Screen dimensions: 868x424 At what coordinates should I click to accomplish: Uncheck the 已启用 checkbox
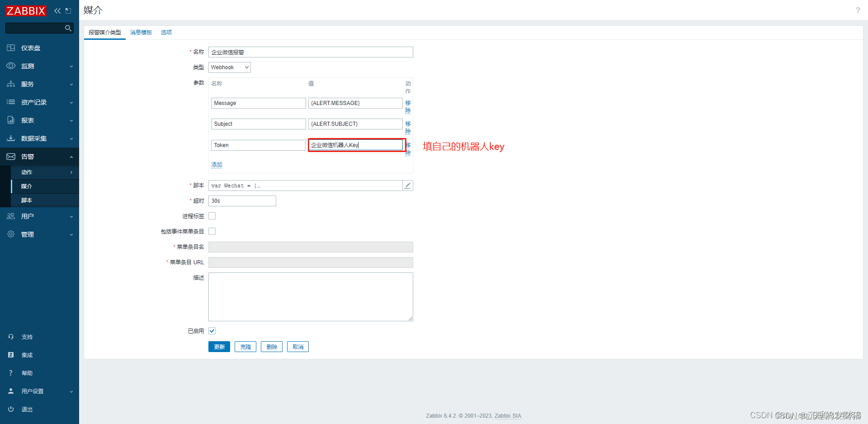coord(212,331)
